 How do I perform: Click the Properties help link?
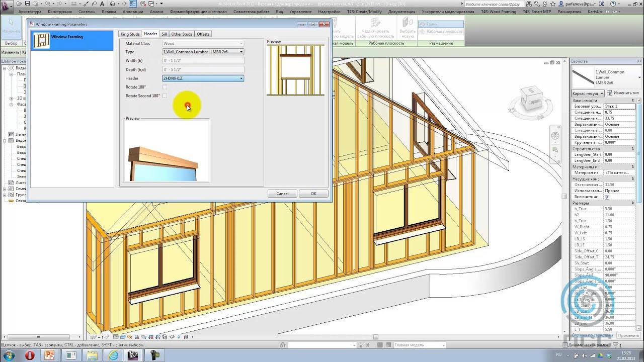pyautogui.click(x=592, y=335)
